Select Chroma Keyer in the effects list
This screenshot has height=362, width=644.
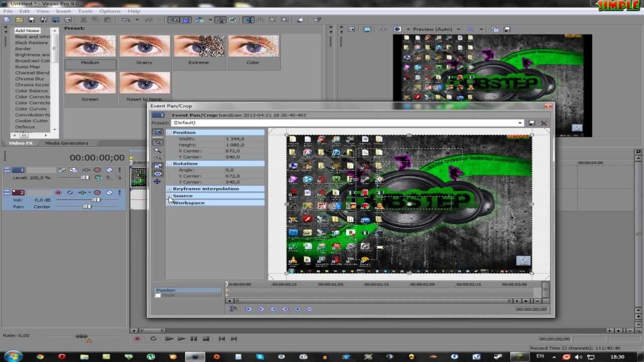(x=32, y=85)
